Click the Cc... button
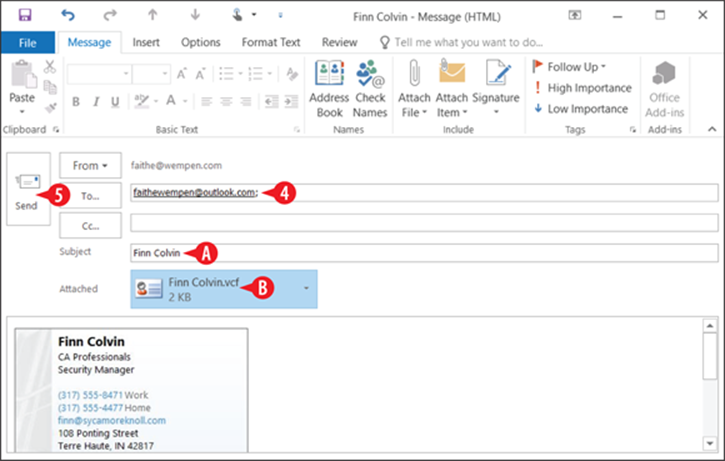The width and height of the screenshot is (725, 461). coord(90,226)
